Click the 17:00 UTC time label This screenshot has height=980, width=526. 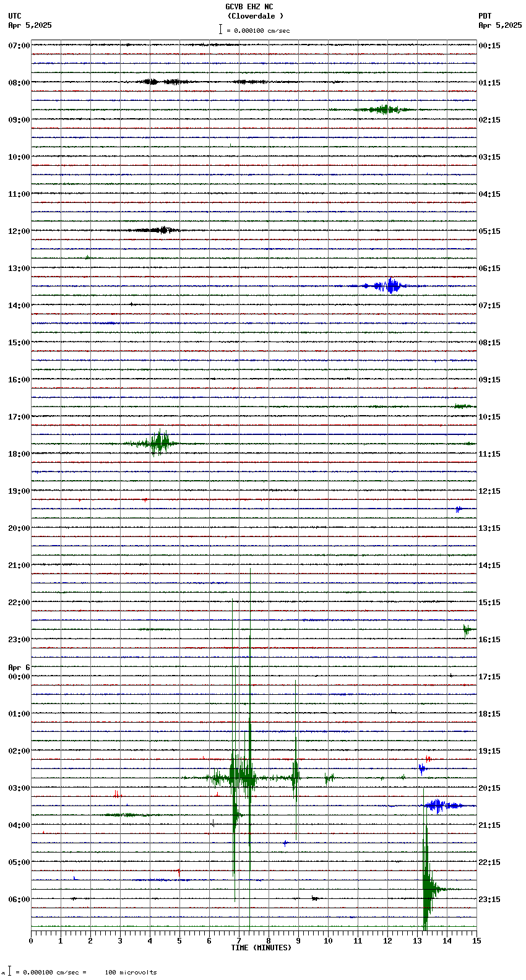coord(19,417)
